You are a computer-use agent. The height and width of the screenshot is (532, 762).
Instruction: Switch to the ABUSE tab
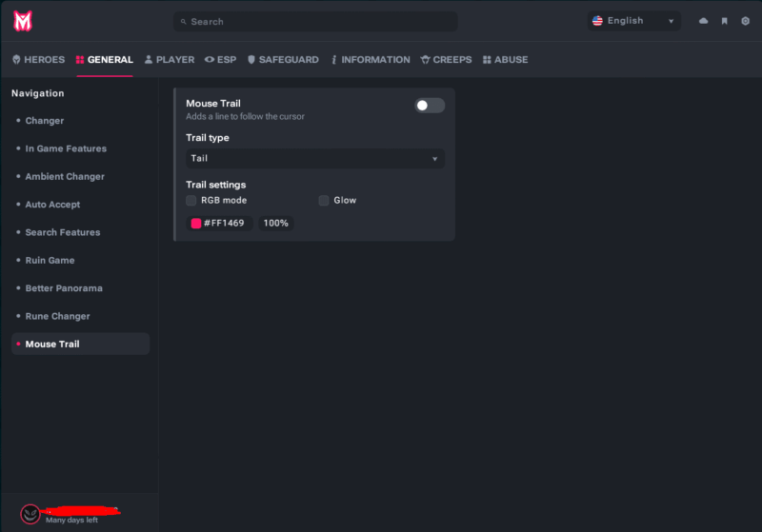click(x=506, y=60)
